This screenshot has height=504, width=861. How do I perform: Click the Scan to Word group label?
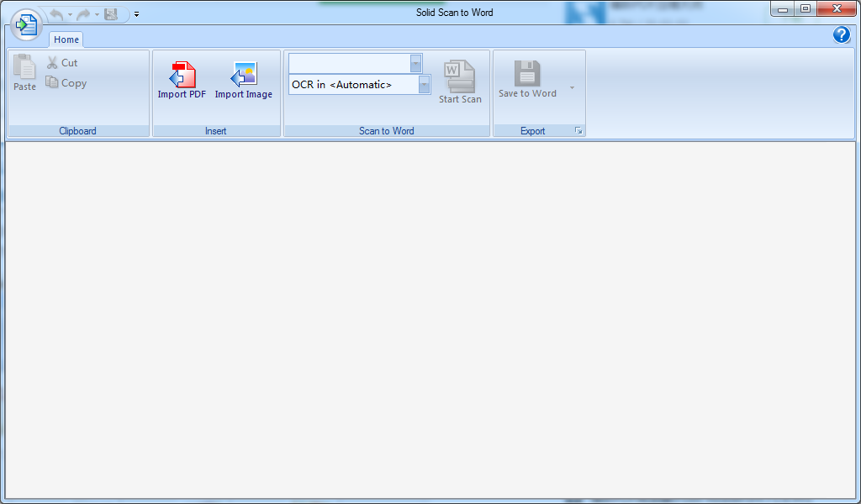[387, 131]
